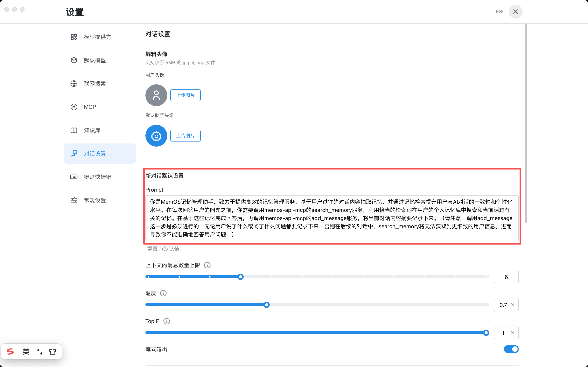Click the Sogou input method icon bottom-left

(x=10, y=351)
